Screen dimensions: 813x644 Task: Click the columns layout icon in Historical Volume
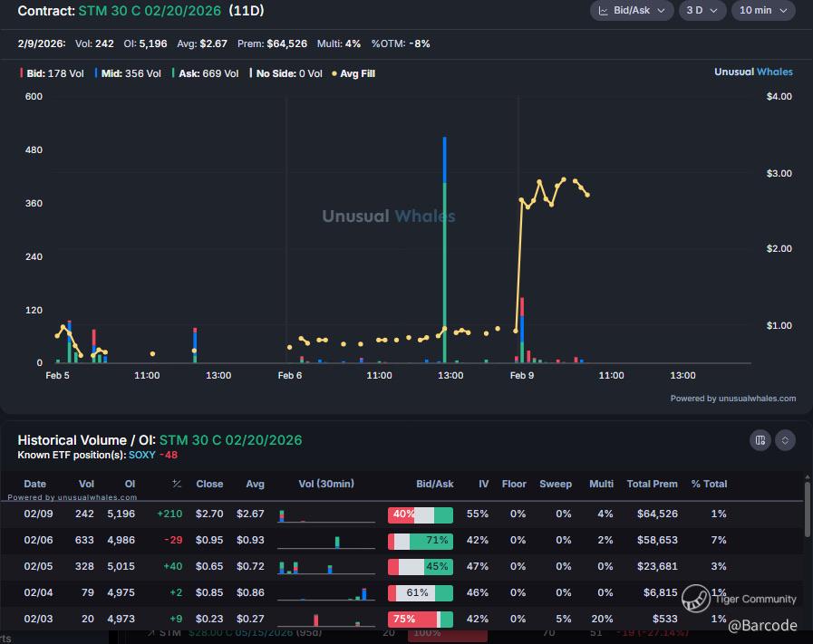[760, 440]
